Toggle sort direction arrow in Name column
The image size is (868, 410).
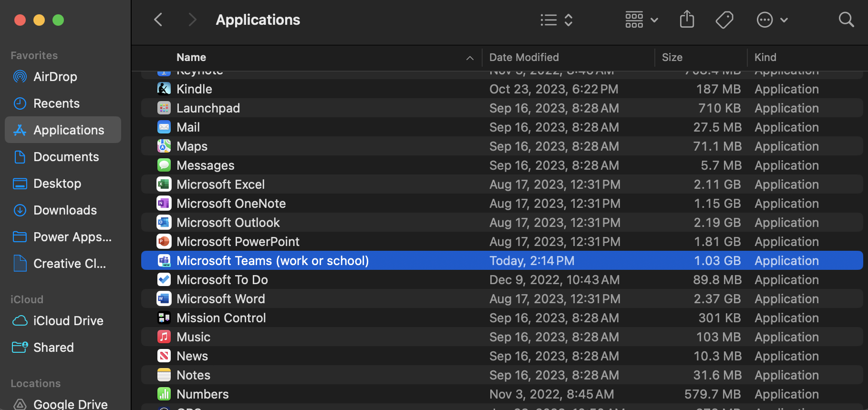[x=470, y=58]
